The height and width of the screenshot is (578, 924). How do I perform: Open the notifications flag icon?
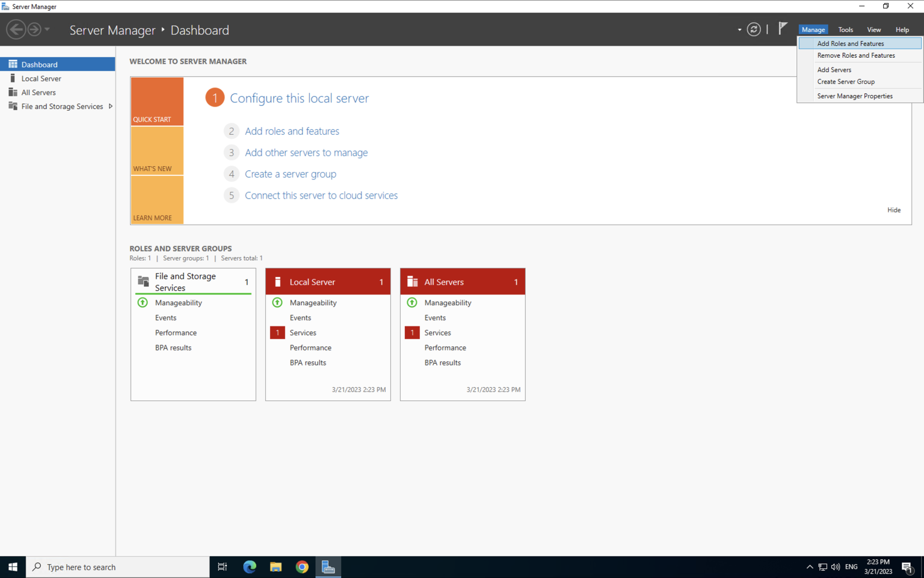(x=783, y=28)
